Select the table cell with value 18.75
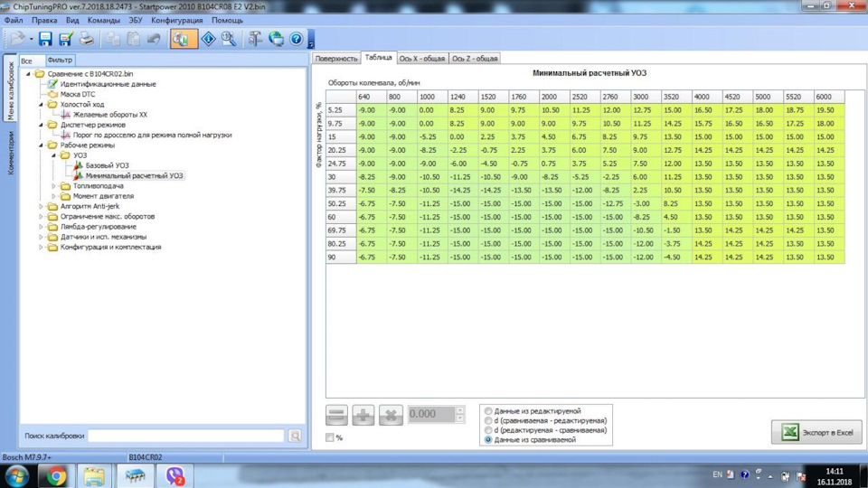The width and height of the screenshot is (868, 488). tap(798, 110)
